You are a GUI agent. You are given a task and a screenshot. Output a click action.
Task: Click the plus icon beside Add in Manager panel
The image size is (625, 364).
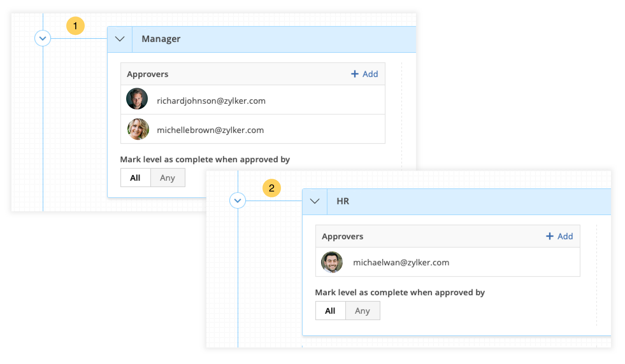point(355,74)
